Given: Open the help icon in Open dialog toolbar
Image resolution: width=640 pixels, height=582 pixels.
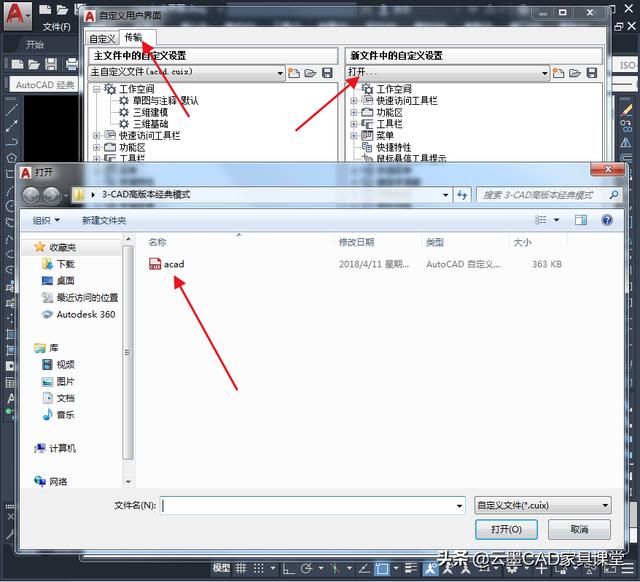Looking at the screenshot, I should click(x=607, y=220).
